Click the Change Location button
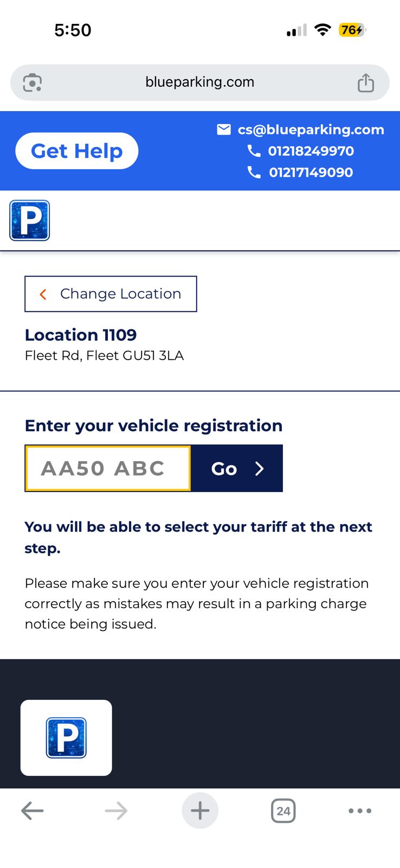 111,294
